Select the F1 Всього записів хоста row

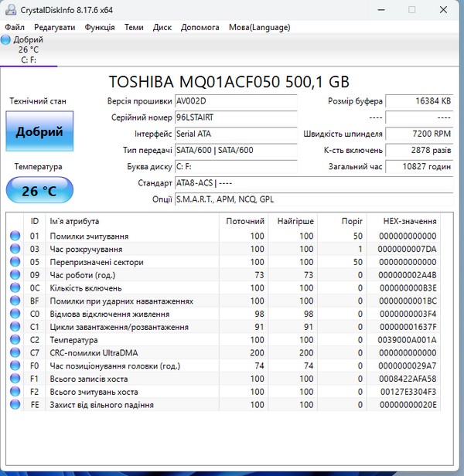(x=232, y=379)
